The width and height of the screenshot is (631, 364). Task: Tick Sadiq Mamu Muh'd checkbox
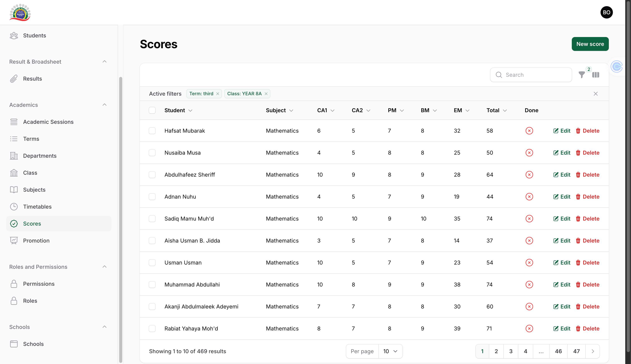(152, 219)
